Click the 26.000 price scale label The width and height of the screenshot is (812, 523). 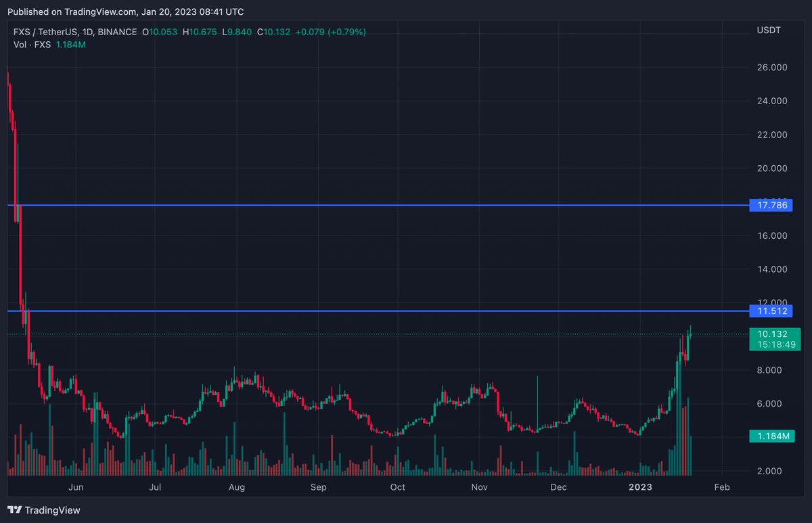click(771, 68)
